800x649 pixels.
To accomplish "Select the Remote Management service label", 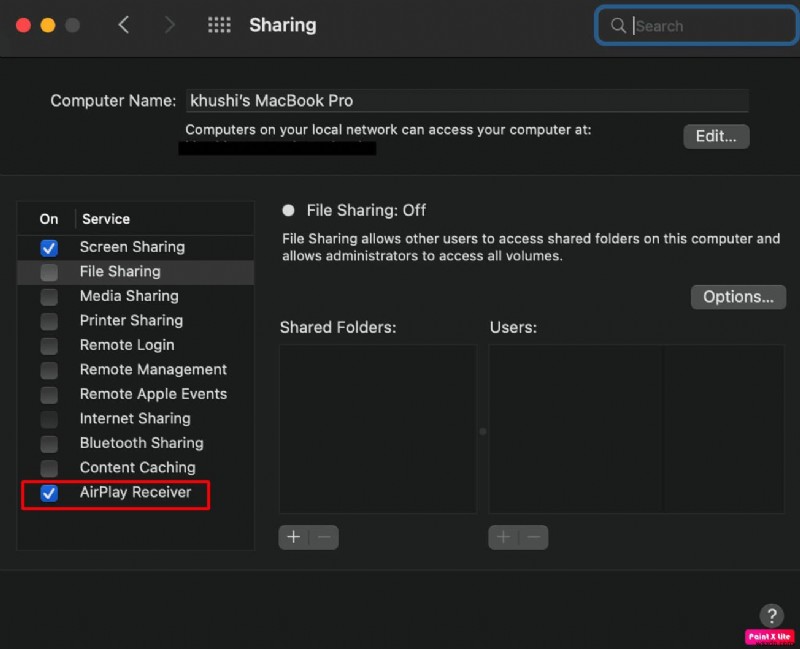I will (153, 369).
